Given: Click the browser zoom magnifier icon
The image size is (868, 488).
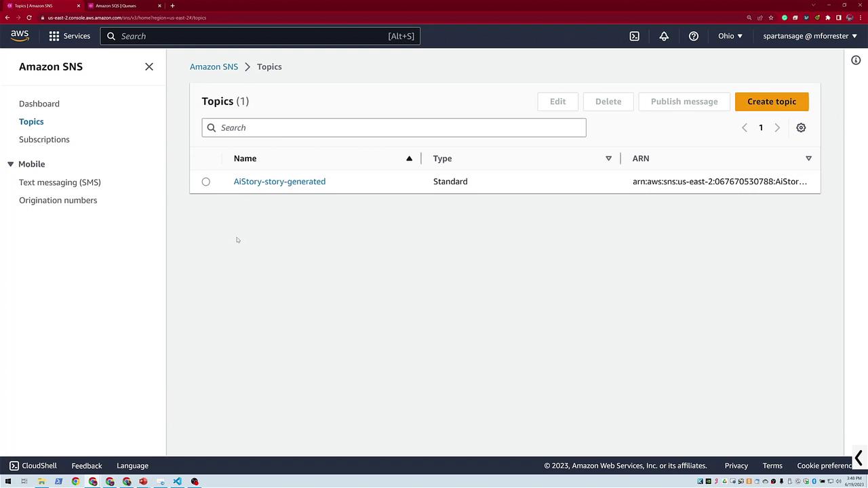Looking at the screenshot, I should (749, 18).
